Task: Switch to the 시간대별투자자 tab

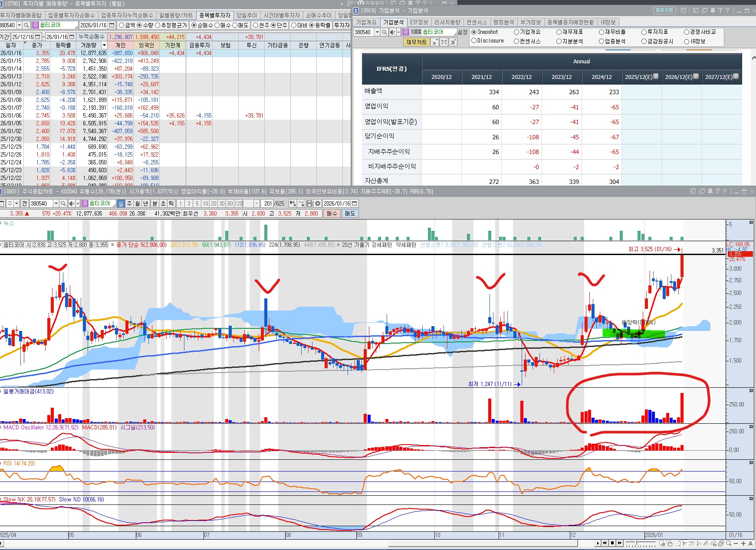Action: (282, 15)
